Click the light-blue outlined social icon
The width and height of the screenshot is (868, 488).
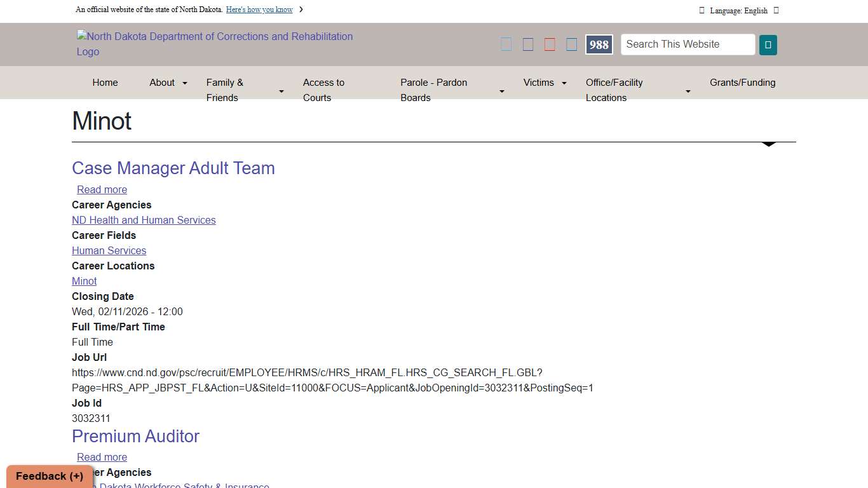(x=506, y=44)
